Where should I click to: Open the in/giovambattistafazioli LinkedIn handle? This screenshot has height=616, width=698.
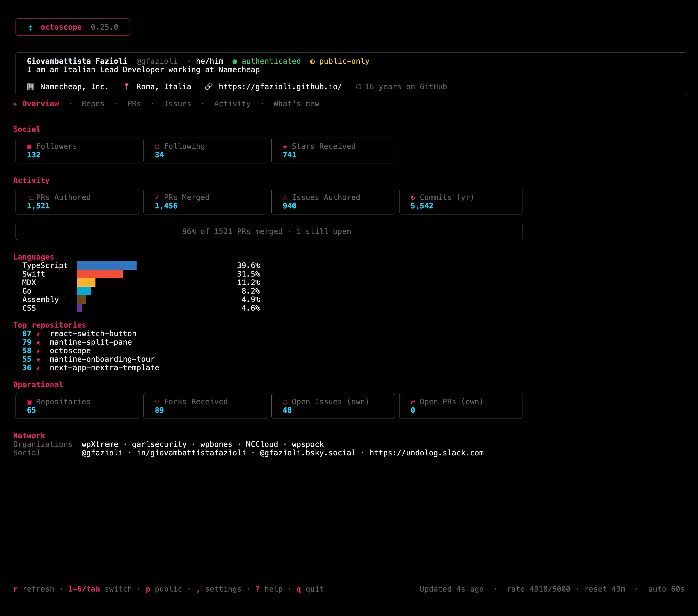[x=191, y=453]
